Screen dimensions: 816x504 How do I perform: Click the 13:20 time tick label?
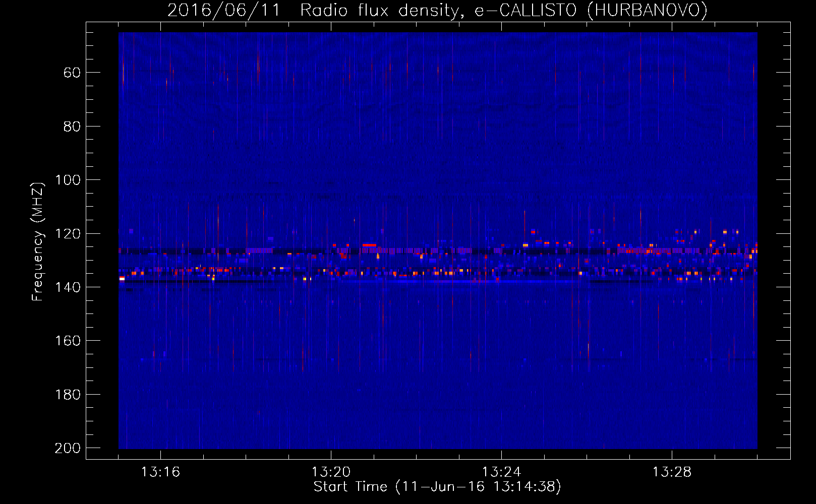point(331,472)
